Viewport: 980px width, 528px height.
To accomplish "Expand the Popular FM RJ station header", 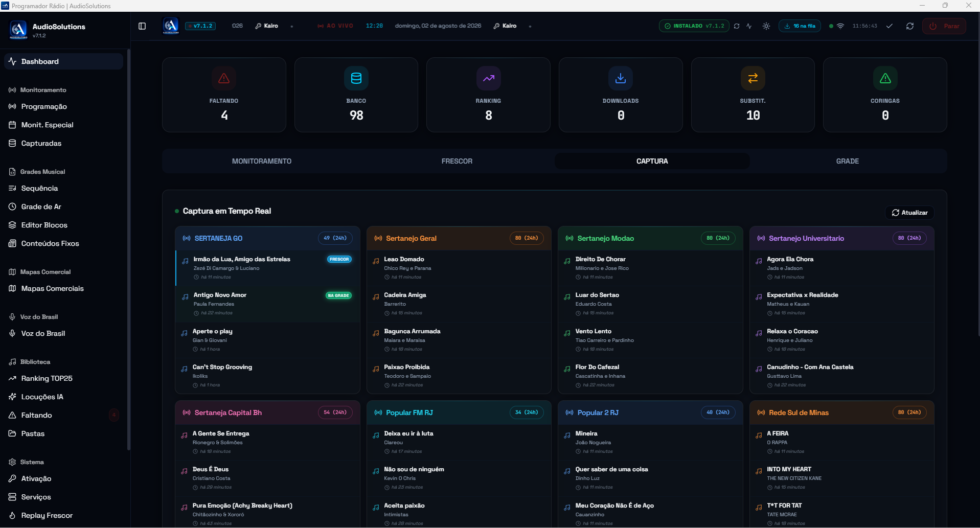I will click(x=459, y=412).
